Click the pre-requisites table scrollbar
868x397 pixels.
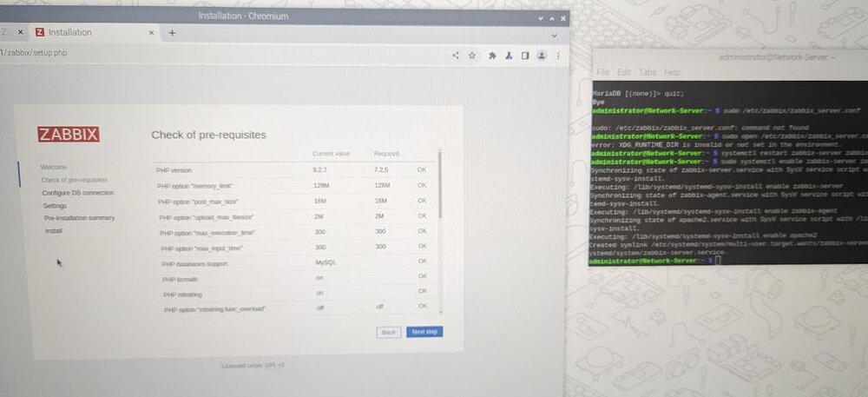click(x=440, y=184)
